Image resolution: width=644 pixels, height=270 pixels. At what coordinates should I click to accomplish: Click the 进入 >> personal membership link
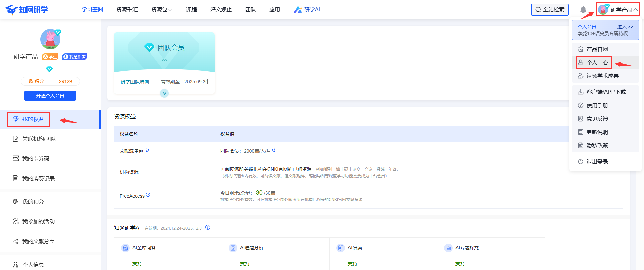click(x=625, y=27)
